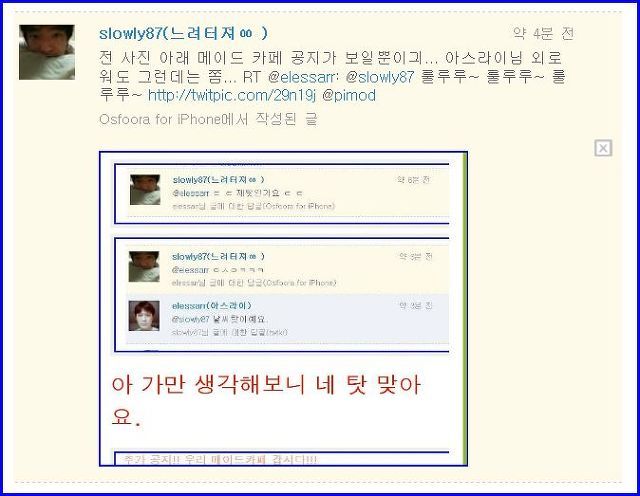Image resolution: width=640 pixels, height=496 pixels.
Task: Click the '약 6분 전' timestamp in the preview
Action: tap(413, 180)
